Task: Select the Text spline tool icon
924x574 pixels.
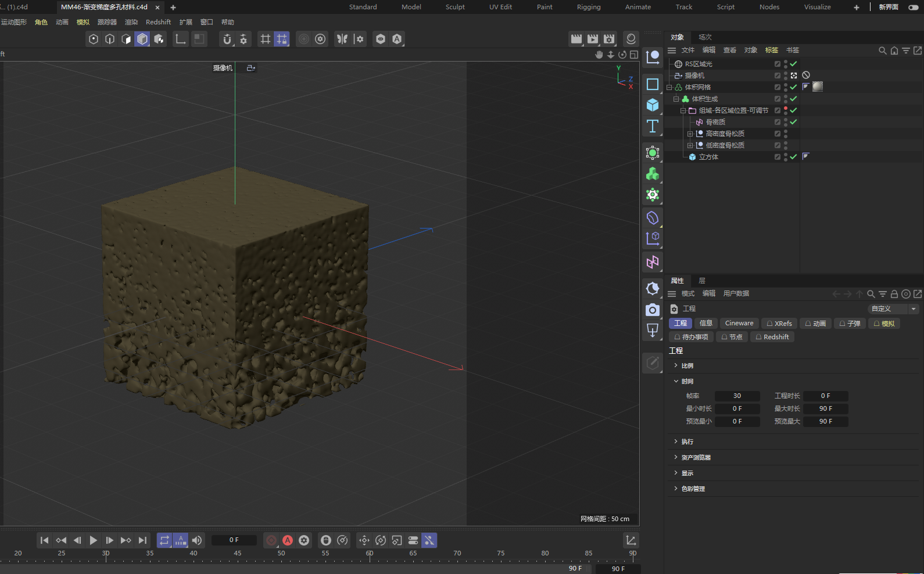Action: click(x=653, y=126)
